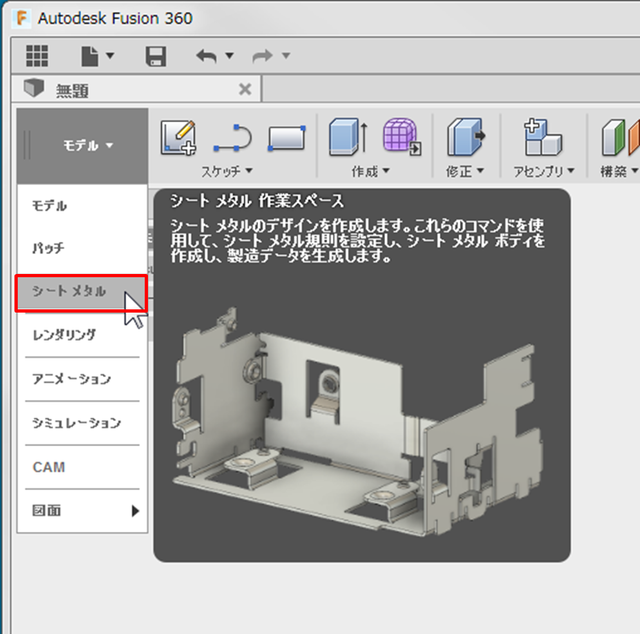The height and width of the screenshot is (634, 640).
Task: Expand the 作成 dropdown menu
Action: click(x=370, y=171)
